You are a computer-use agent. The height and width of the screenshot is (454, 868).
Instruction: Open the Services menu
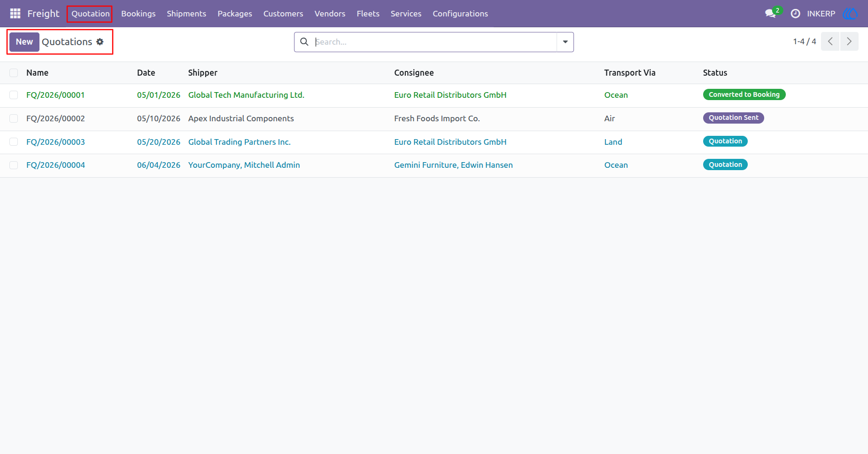(406, 14)
